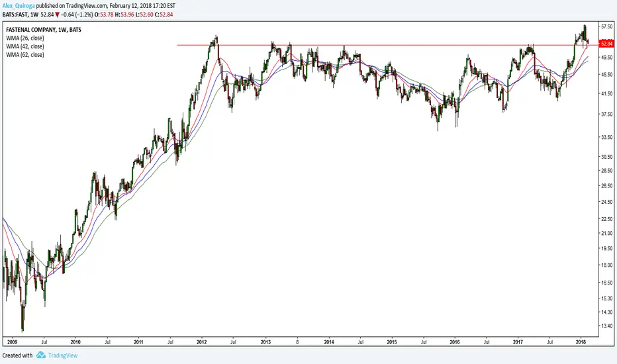This screenshot has height=364, width=617.
Task: Click the 33.50 price axis label
Action: point(607,138)
